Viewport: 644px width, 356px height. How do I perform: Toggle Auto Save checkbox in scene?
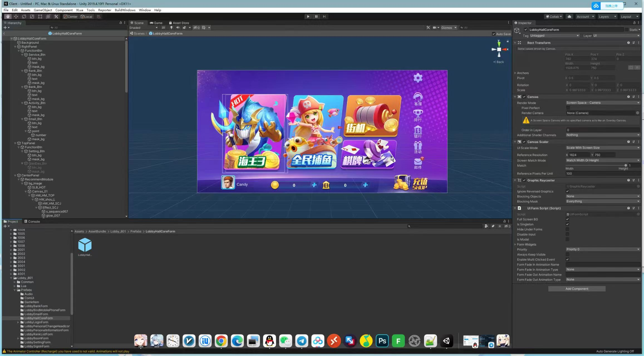pos(492,33)
